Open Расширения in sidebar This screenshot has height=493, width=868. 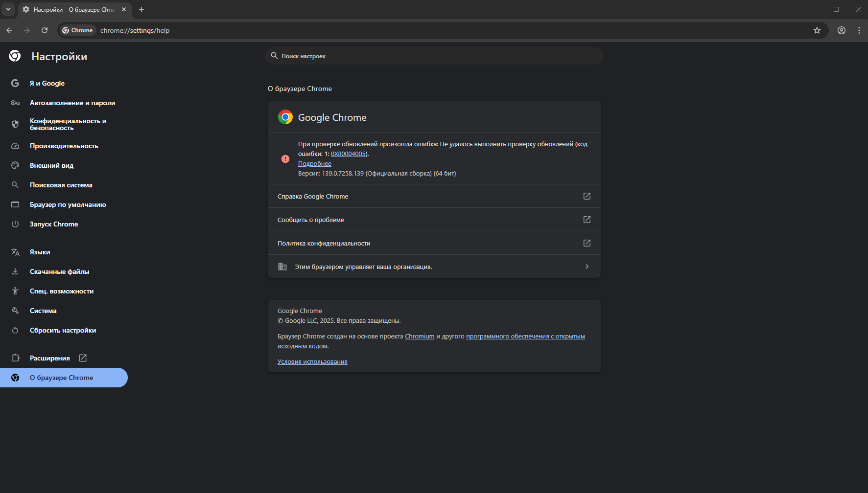(64, 358)
